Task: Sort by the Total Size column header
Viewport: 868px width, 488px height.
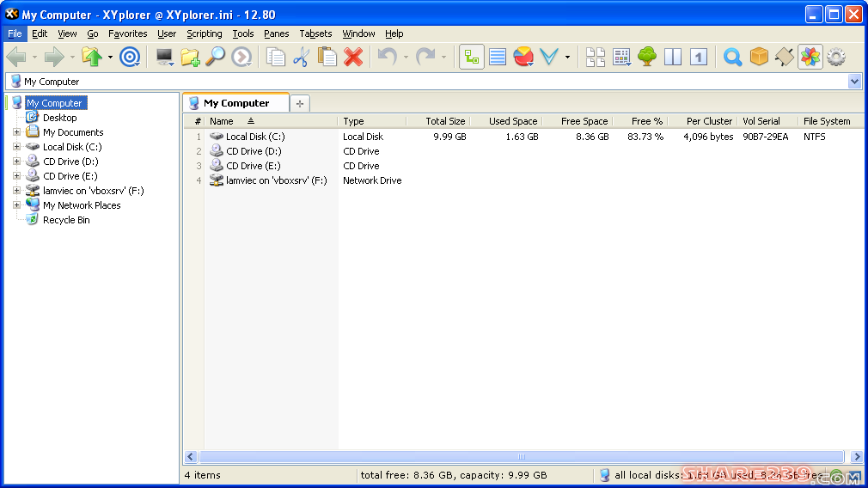Action: (438, 121)
